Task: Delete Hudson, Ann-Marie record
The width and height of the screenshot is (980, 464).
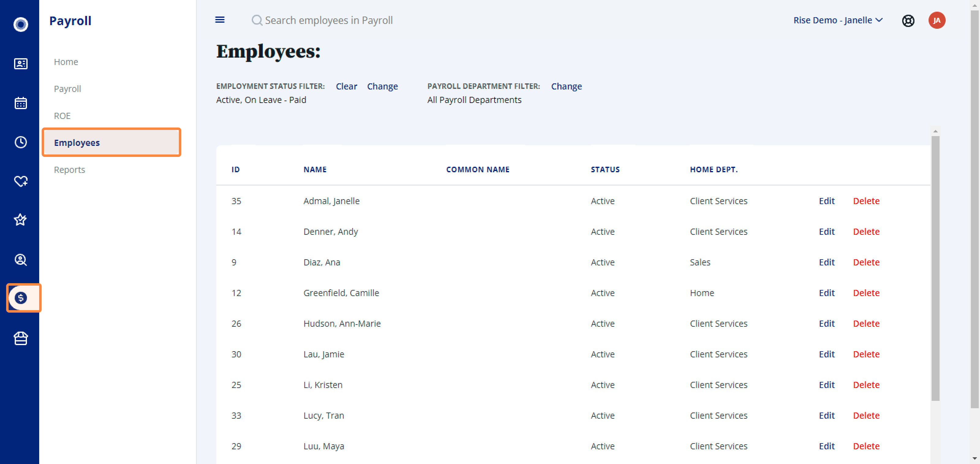Action: (866, 324)
